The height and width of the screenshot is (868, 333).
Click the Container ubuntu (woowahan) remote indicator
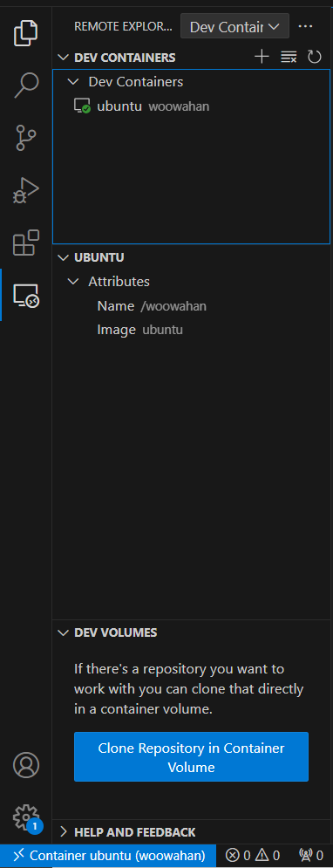click(108, 855)
